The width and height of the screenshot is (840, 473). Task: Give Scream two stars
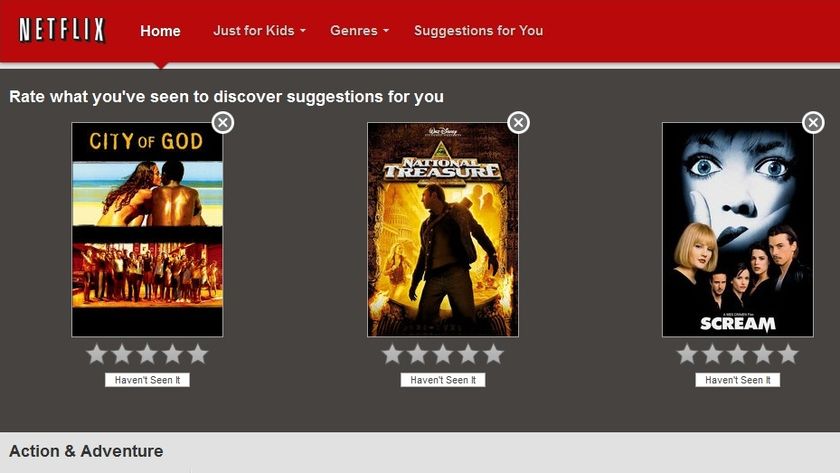(x=712, y=354)
